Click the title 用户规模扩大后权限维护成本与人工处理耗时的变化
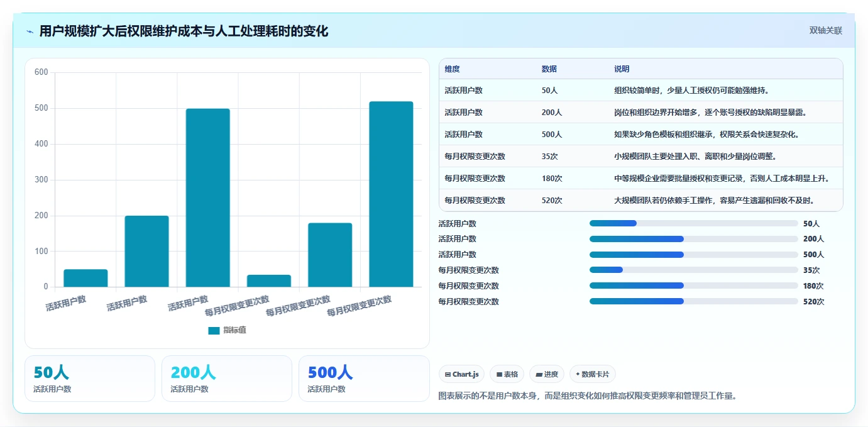The height and width of the screenshot is (427, 868). 184,31
